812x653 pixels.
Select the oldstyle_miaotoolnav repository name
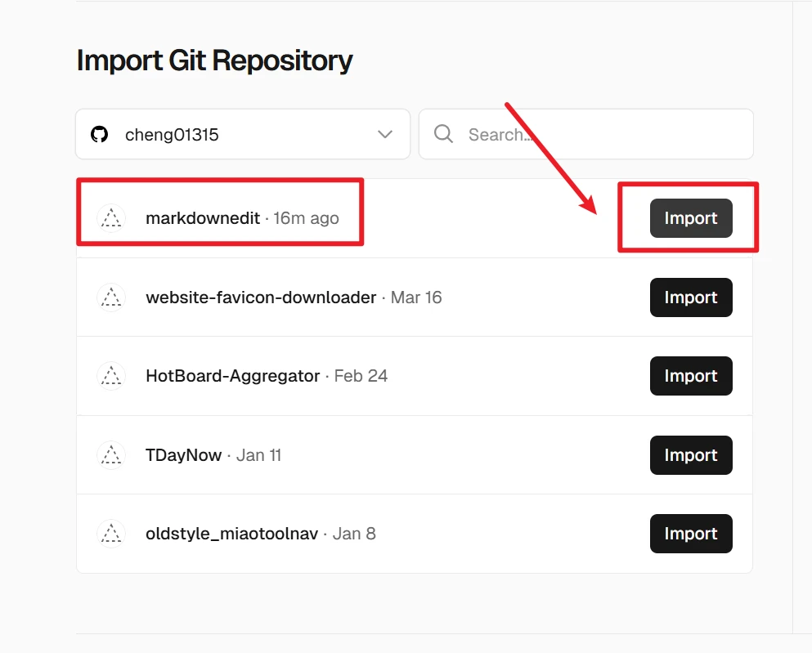231,534
